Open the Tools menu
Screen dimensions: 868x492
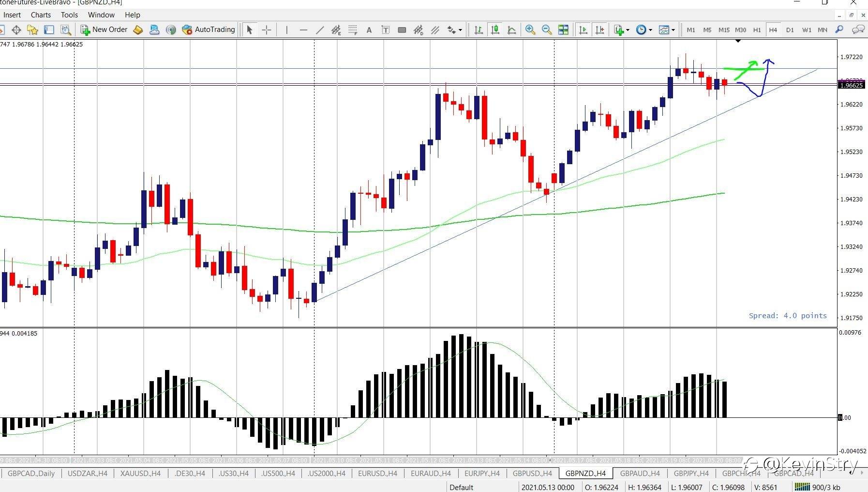69,15
